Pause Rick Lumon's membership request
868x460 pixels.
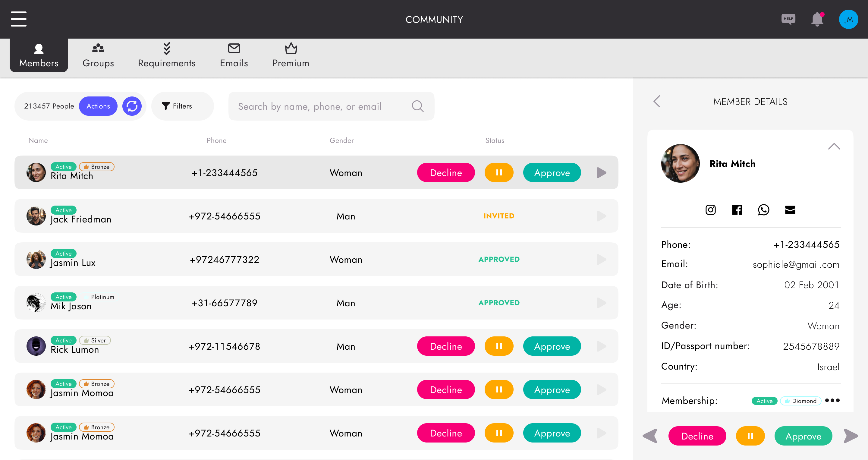[499, 346]
